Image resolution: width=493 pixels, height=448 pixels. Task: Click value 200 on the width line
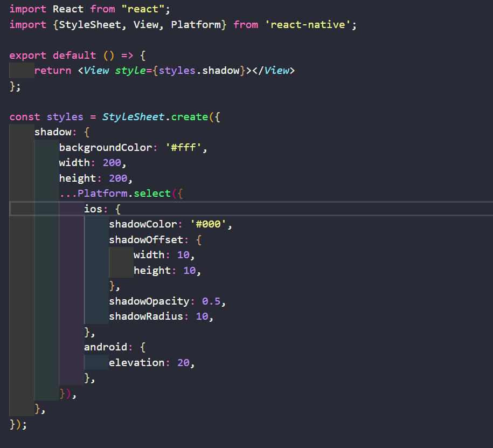click(x=112, y=163)
